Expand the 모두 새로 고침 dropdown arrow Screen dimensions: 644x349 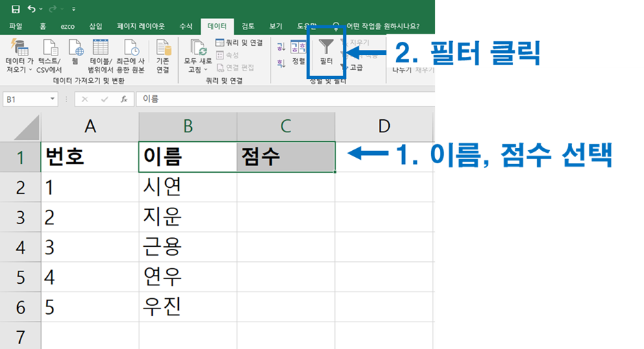point(206,69)
